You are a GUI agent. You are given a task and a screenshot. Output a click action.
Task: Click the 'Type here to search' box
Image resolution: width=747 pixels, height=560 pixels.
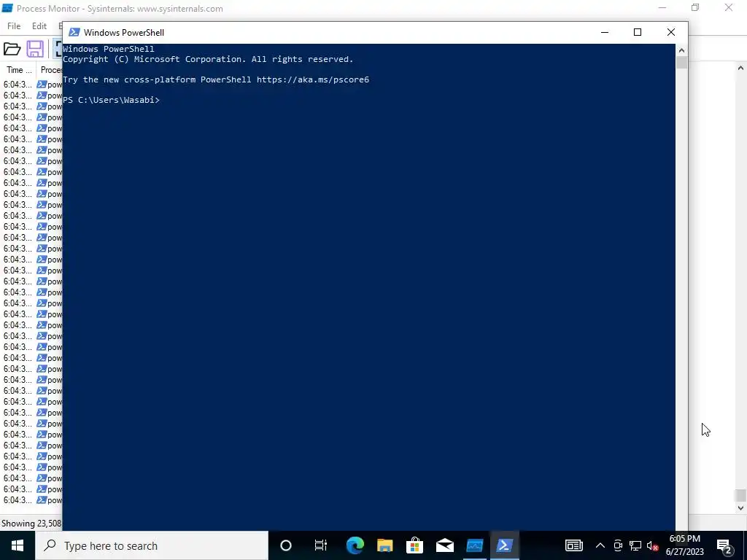(x=152, y=545)
